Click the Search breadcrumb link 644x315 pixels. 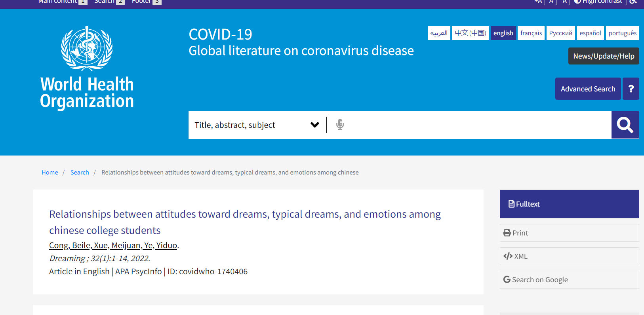point(80,173)
